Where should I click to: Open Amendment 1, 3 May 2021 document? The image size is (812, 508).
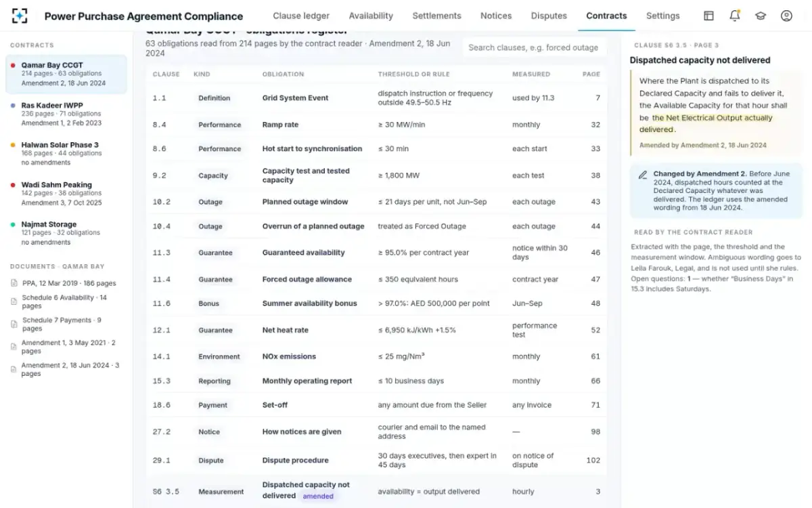click(66, 347)
